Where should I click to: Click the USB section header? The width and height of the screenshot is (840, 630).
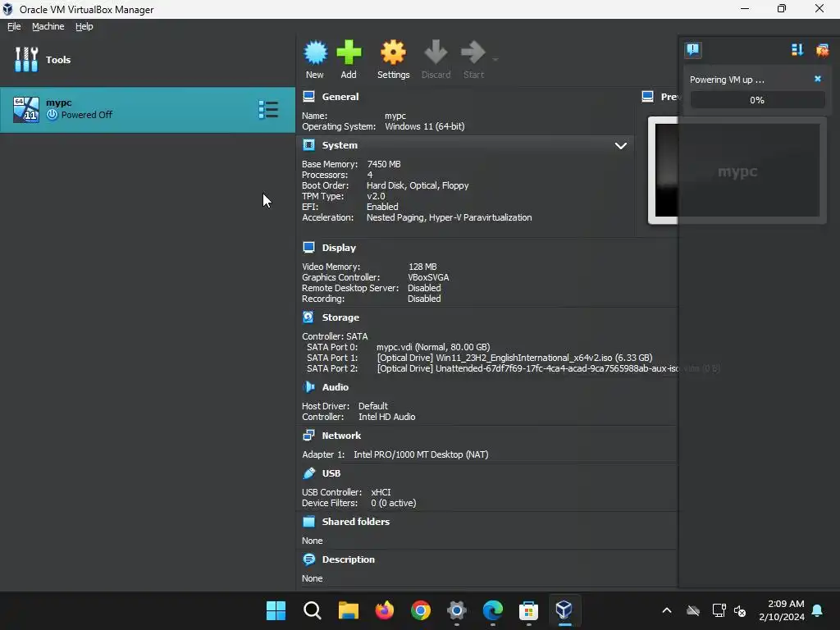[331, 473]
